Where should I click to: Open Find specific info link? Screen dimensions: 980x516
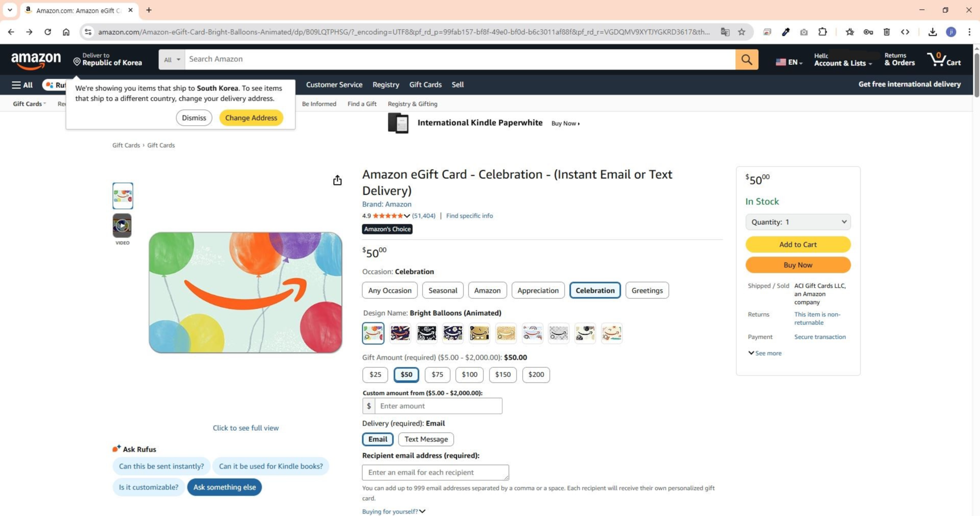click(469, 216)
